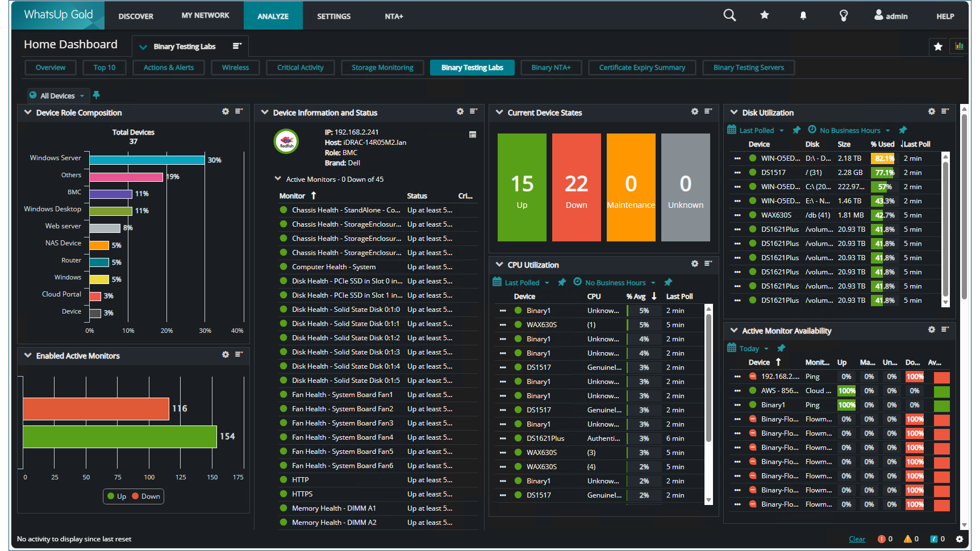Open the SETTINGS menu
The height and width of the screenshot is (551, 980).
(x=333, y=16)
